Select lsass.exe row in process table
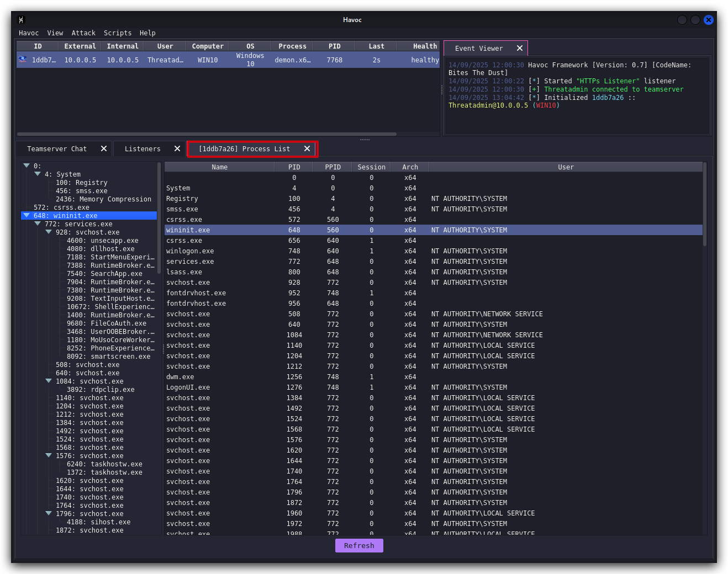 [434, 272]
